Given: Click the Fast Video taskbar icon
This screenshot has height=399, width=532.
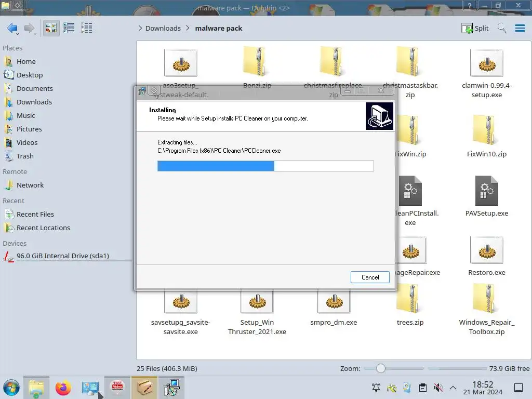Looking at the screenshot, I should click(x=117, y=388).
